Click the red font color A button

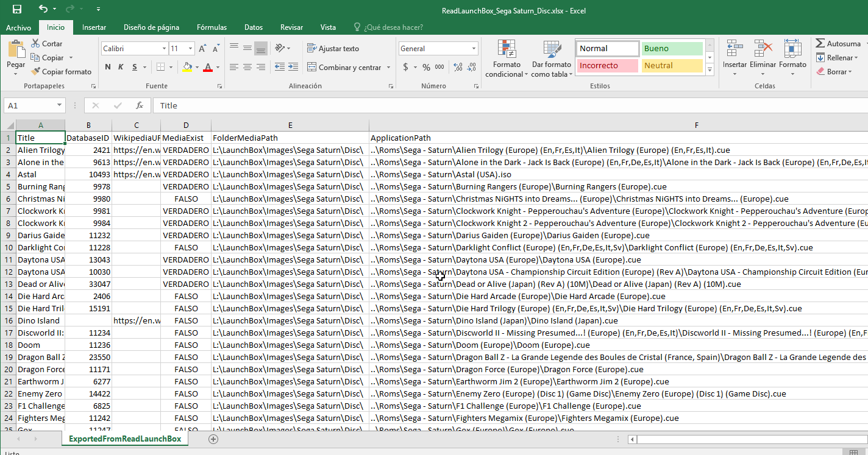point(208,67)
